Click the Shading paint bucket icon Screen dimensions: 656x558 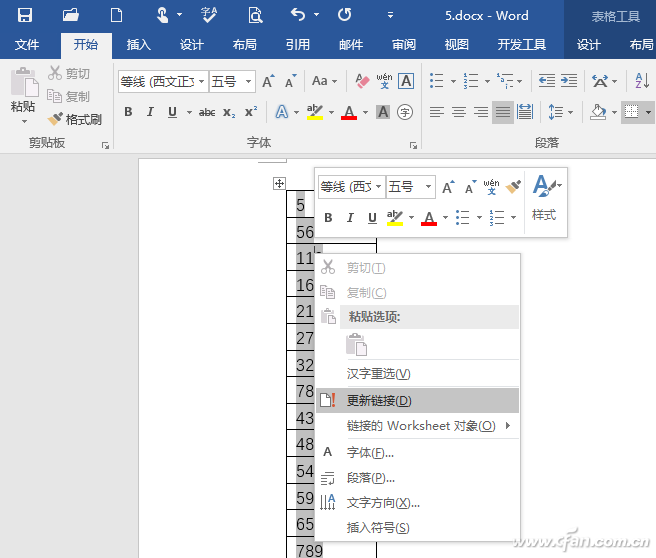click(597, 112)
